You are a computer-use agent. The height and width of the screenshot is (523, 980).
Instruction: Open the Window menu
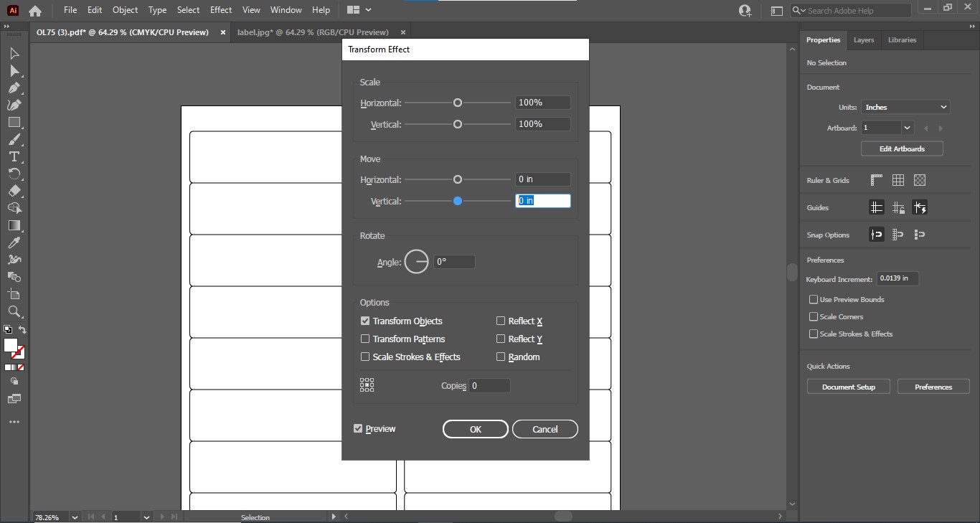286,10
